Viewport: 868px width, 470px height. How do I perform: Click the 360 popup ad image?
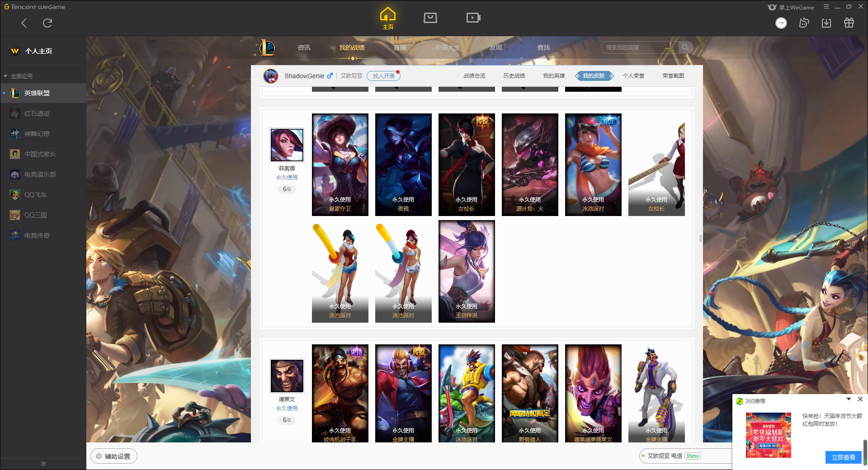click(x=769, y=435)
